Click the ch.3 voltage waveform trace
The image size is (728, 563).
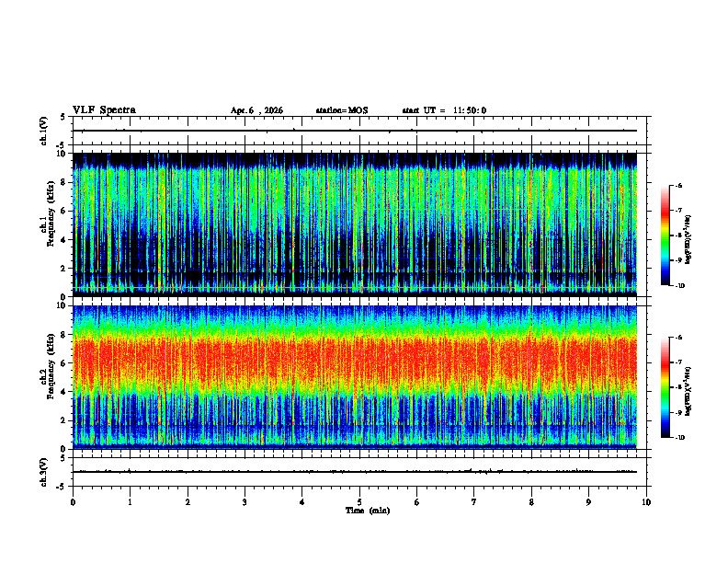click(355, 472)
